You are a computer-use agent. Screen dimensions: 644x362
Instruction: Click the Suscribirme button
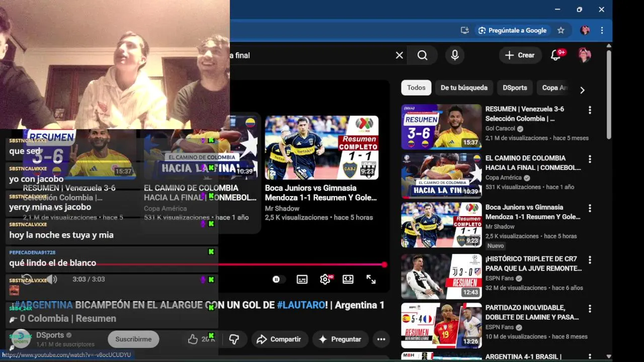(133, 339)
